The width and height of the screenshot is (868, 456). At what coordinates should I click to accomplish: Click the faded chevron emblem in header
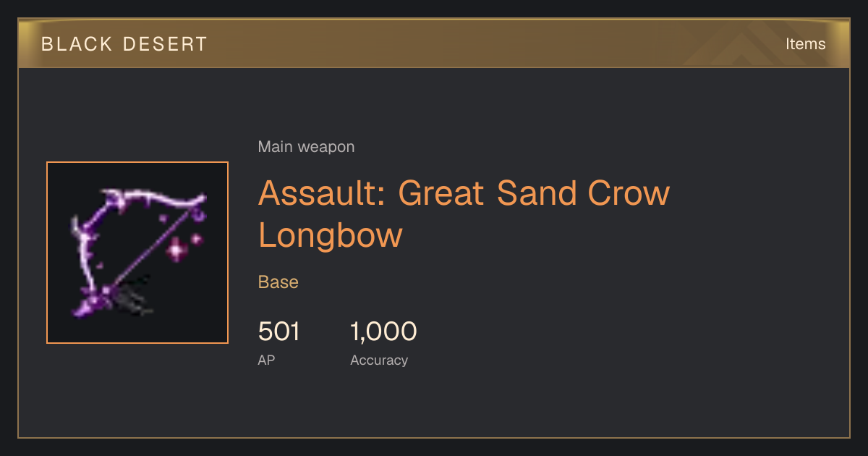point(752,44)
